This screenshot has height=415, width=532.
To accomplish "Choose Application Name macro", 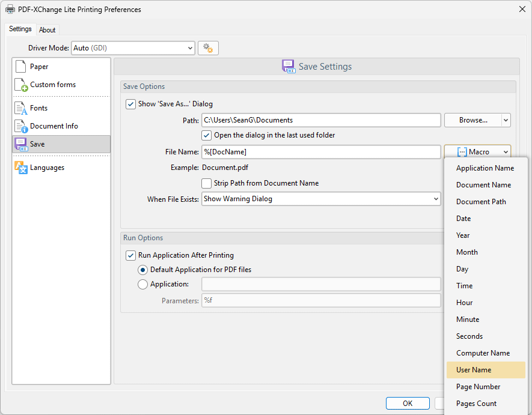I will click(x=486, y=168).
